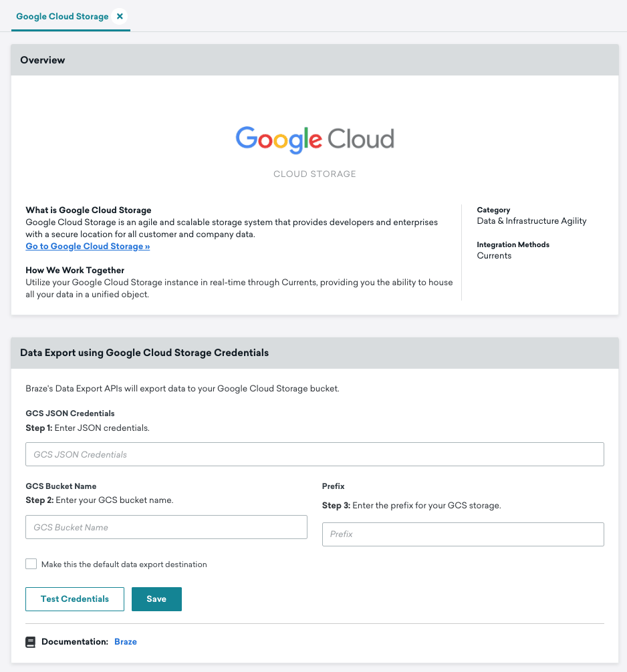Open the Braze documentation link
Screen dimensions: 627x672
126,641
